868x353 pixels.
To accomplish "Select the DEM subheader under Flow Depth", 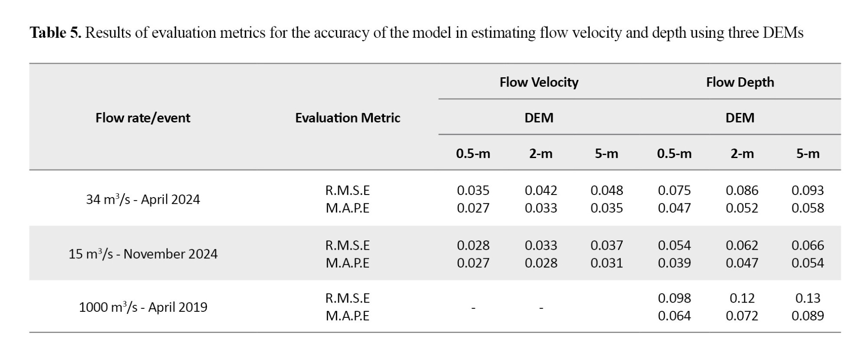I will [740, 118].
